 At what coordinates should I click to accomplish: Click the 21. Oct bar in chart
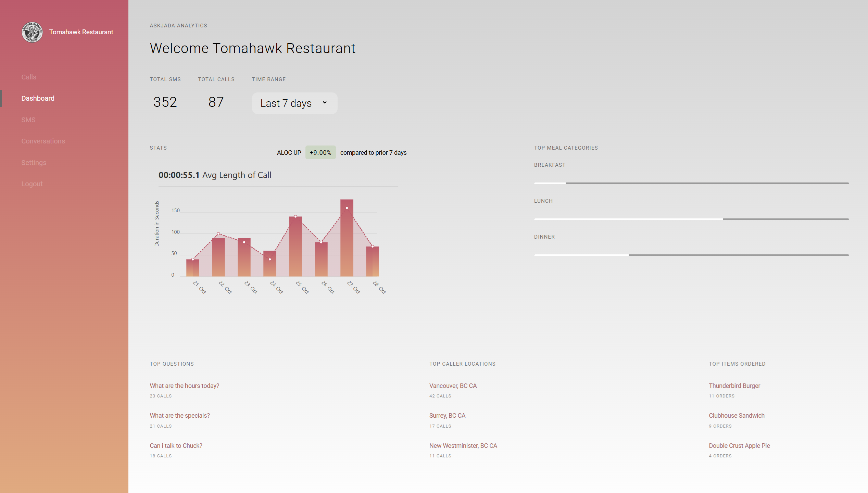(193, 268)
